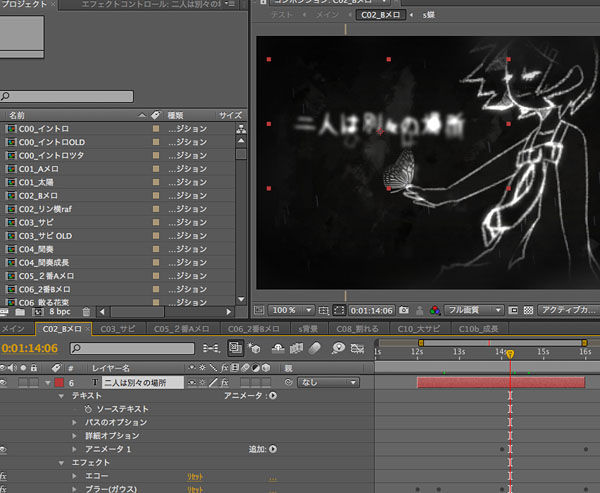Click リセット for the ブラー(ガウス) effect
This screenshot has height=493, width=600.
tap(195, 490)
